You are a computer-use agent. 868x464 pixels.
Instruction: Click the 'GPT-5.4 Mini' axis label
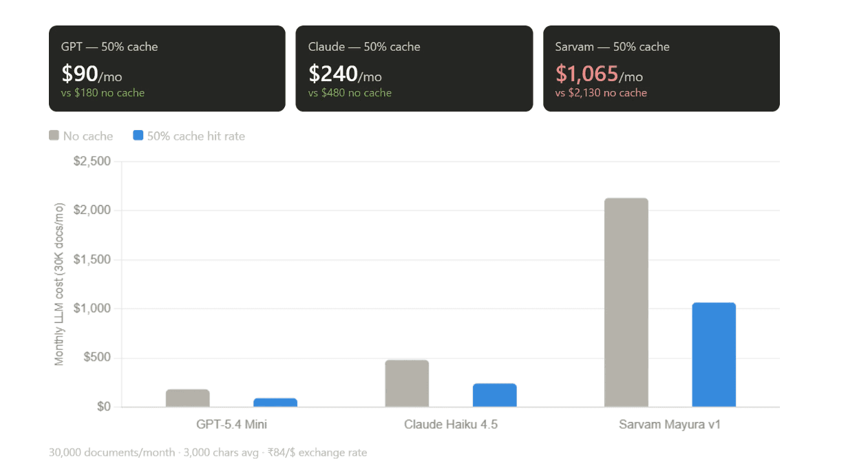[x=231, y=424]
